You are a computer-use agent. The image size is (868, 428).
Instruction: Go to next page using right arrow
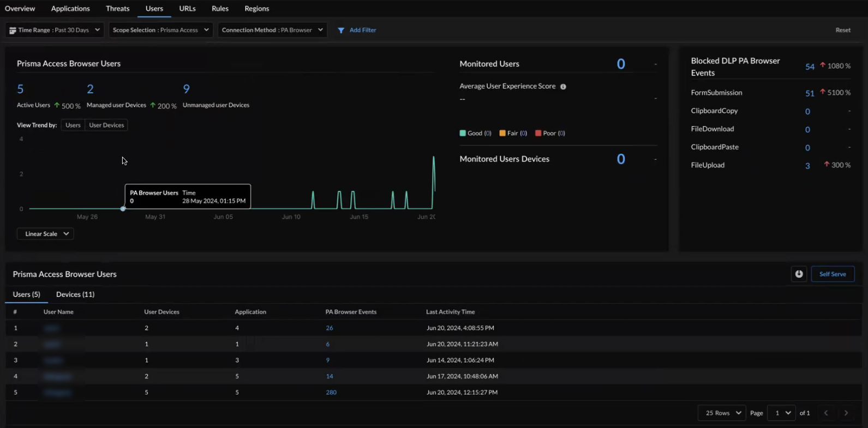[846, 413]
